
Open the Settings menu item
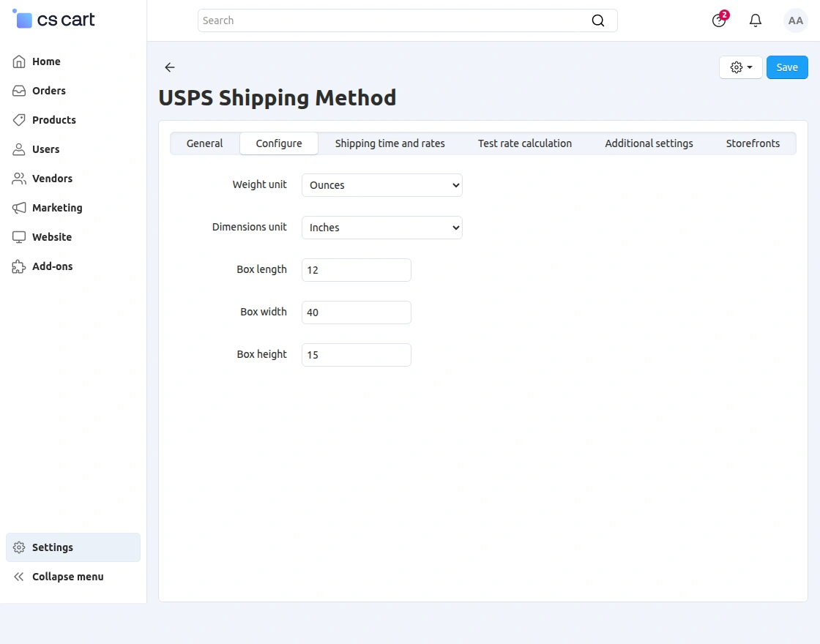[x=73, y=547]
